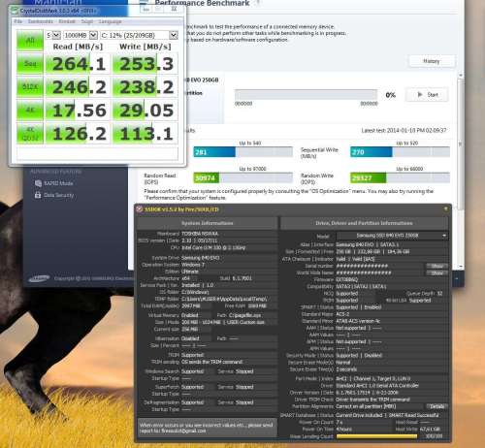The height and width of the screenshot is (448, 485).
Task: Click the yellow icon at SSD tool's top-right
Action: pyautogui.click(x=446, y=209)
